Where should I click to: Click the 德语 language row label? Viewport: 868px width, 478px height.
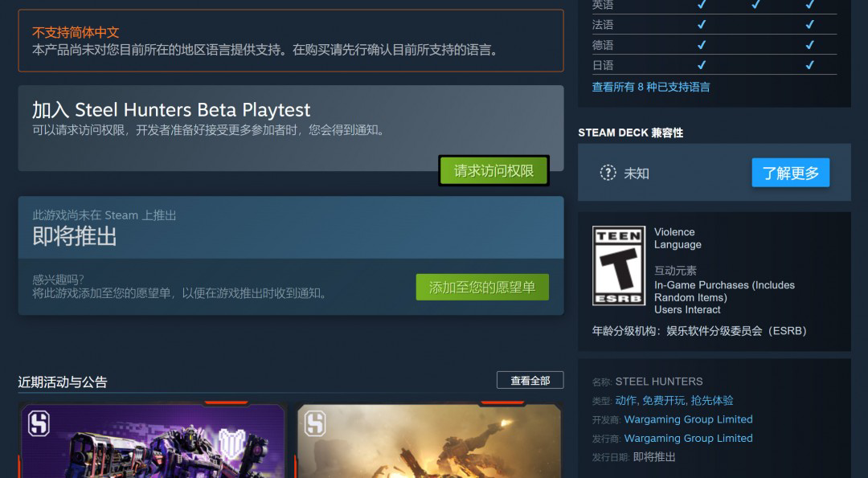point(603,45)
